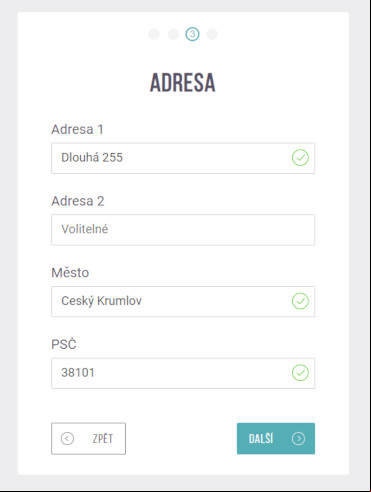The image size is (371, 492).
Task: Focus the PSČ field containing 38101
Action: (x=183, y=373)
